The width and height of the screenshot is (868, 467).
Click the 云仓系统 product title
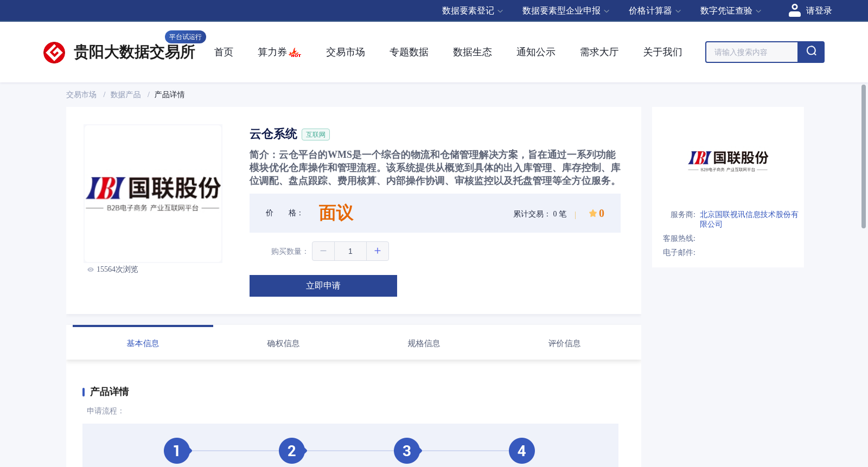(x=273, y=134)
